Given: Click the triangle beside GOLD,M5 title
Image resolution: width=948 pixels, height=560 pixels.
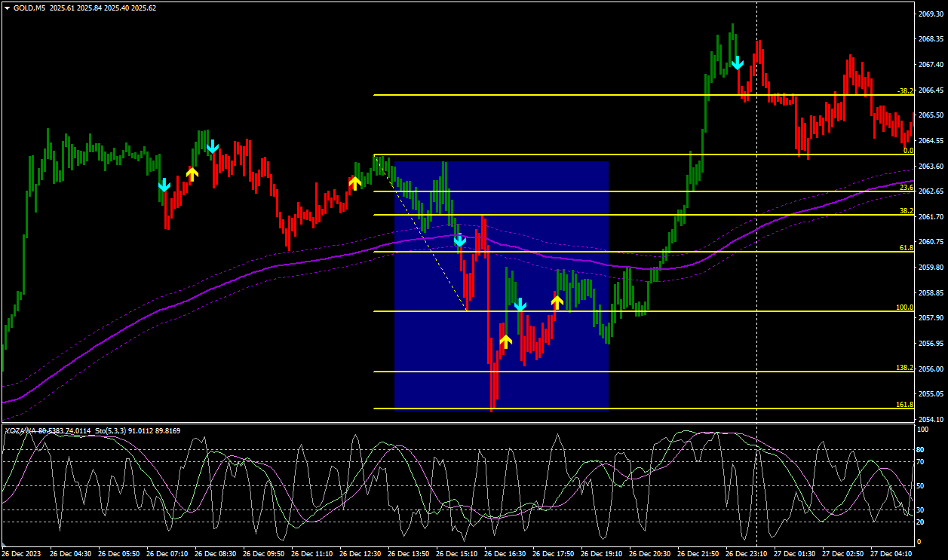Looking at the screenshot, I should pos(8,8).
